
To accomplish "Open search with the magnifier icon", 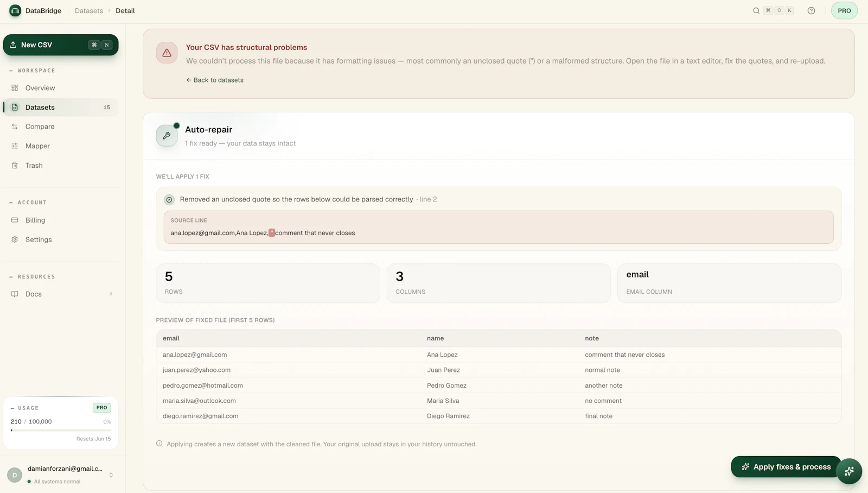I will coord(756,11).
